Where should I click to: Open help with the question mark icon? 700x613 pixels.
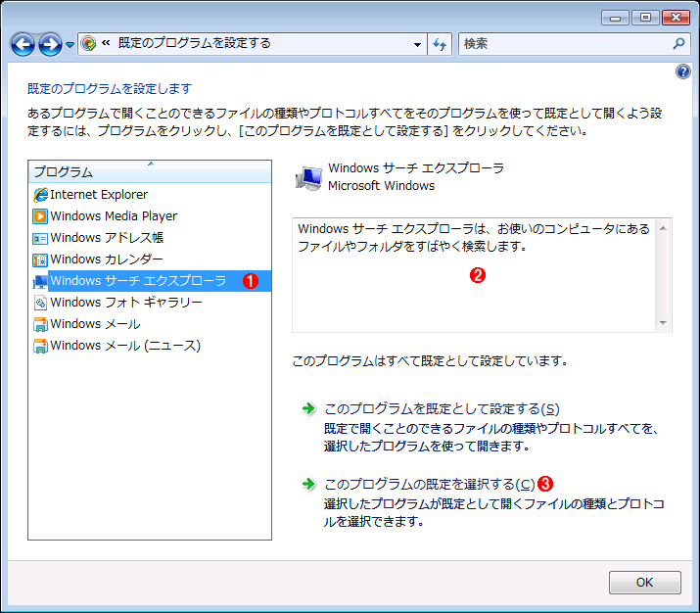(x=683, y=71)
